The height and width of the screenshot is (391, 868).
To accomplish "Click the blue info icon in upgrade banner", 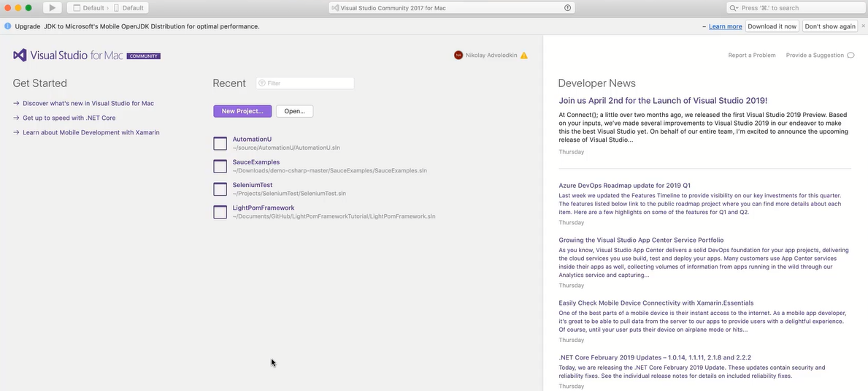I will tap(8, 26).
